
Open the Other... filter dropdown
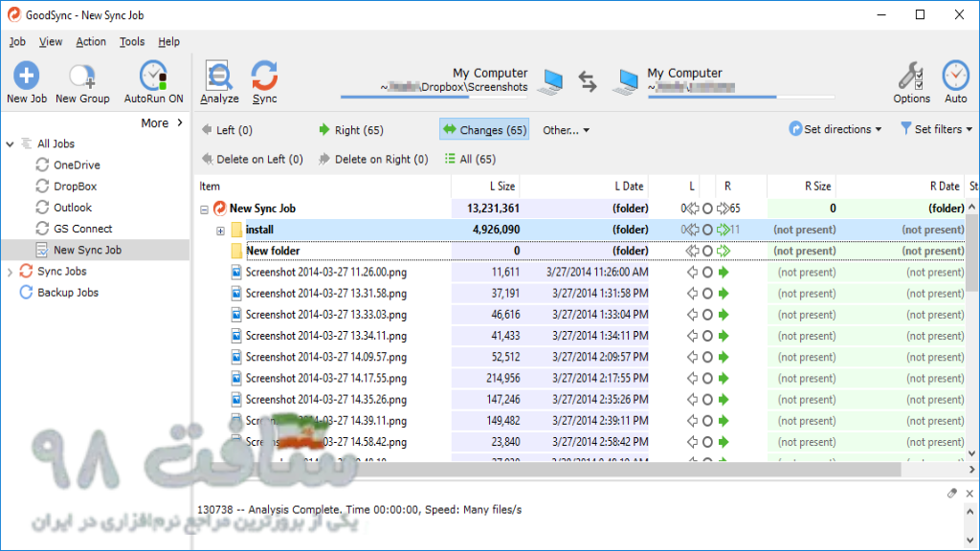[567, 130]
